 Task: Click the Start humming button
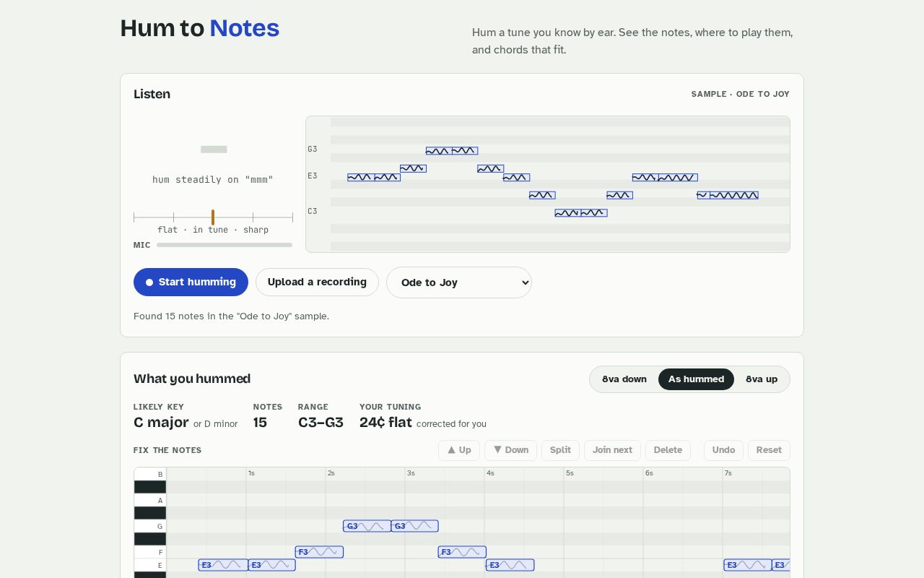coord(191,282)
